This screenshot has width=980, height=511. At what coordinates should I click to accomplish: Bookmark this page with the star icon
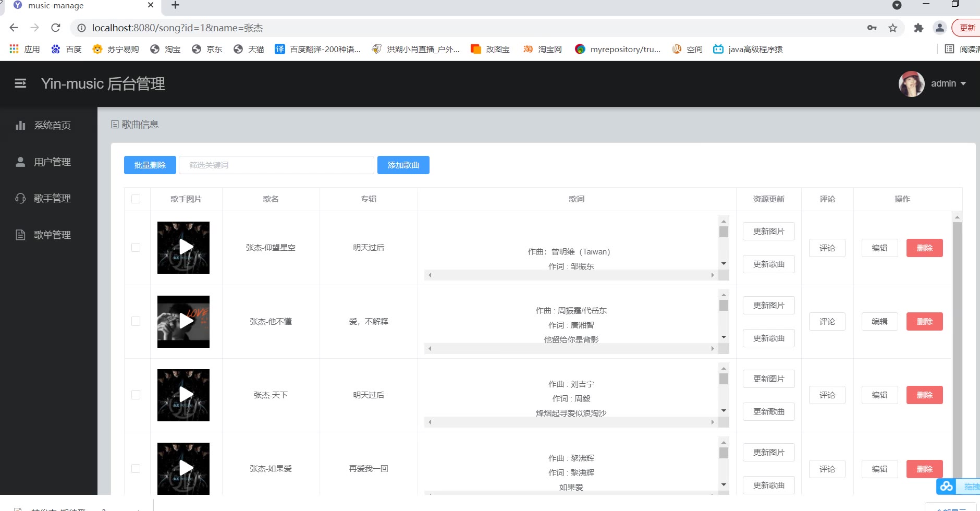click(893, 28)
